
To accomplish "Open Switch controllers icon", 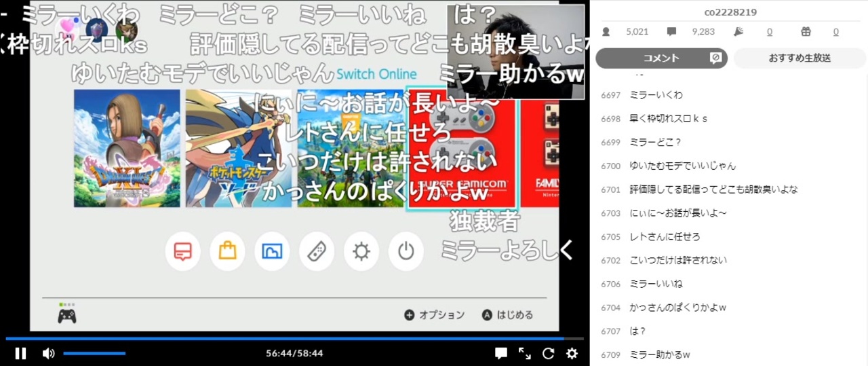I will tap(317, 251).
